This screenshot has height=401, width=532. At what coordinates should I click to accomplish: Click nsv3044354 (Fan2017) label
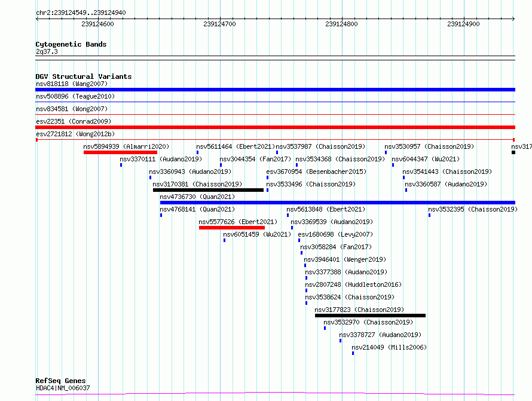point(255,159)
